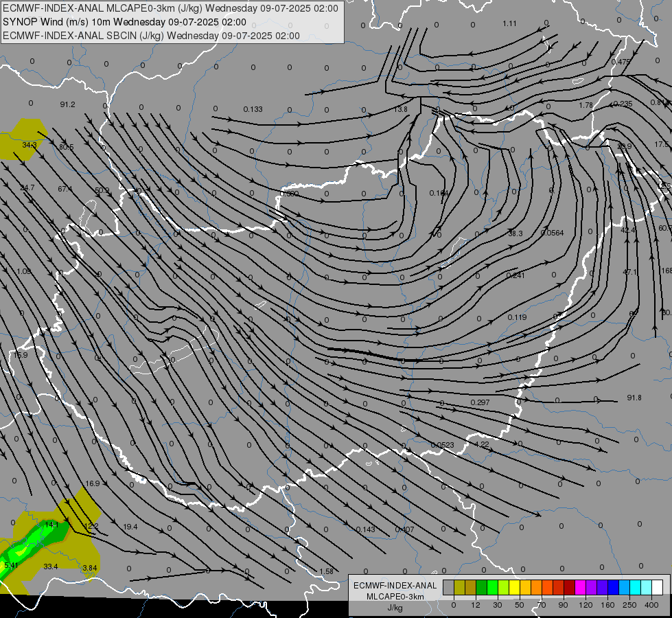Click the dark green legend swatch
Image resolution: width=672 pixels, height=618 pixels.
point(482,588)
